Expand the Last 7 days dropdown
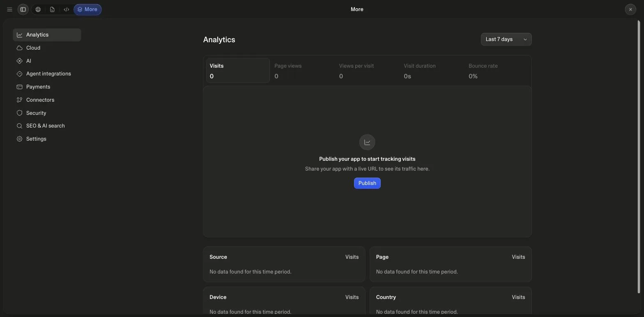The image size is (644, 317). pos(506,39)
